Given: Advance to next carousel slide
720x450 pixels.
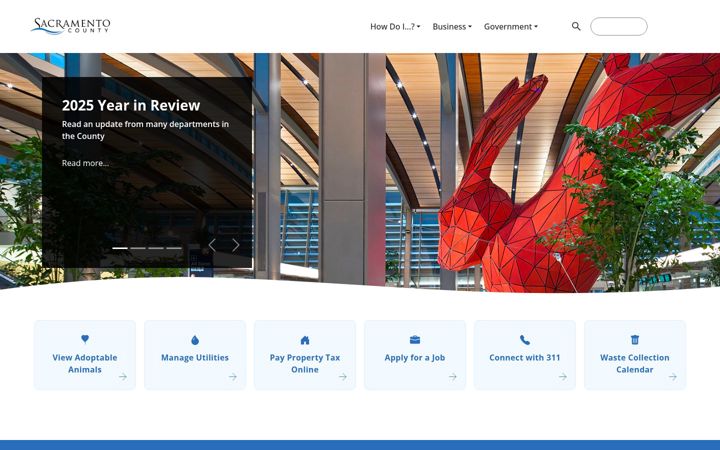Looking at the screenshot, I should tap(236, 245).
